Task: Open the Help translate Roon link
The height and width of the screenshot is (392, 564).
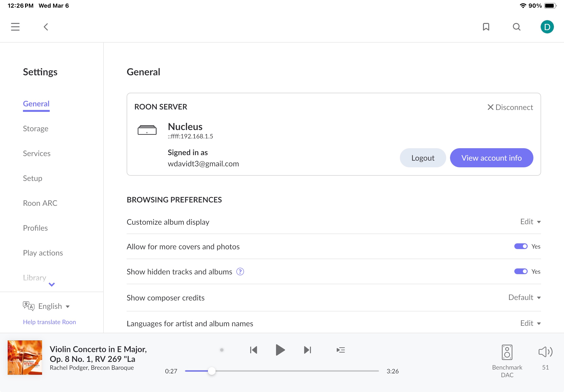Action: (49, 322)
